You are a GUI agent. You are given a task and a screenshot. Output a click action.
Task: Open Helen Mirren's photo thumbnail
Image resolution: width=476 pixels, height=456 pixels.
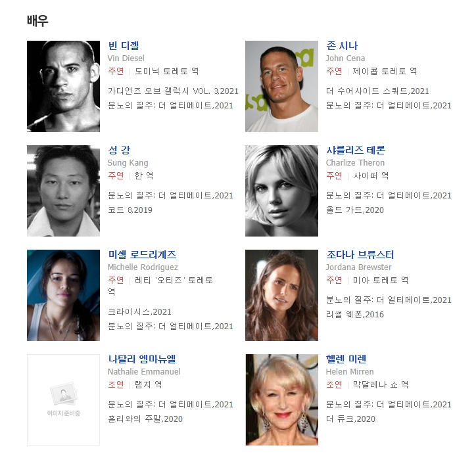click(x=281, y=399)
